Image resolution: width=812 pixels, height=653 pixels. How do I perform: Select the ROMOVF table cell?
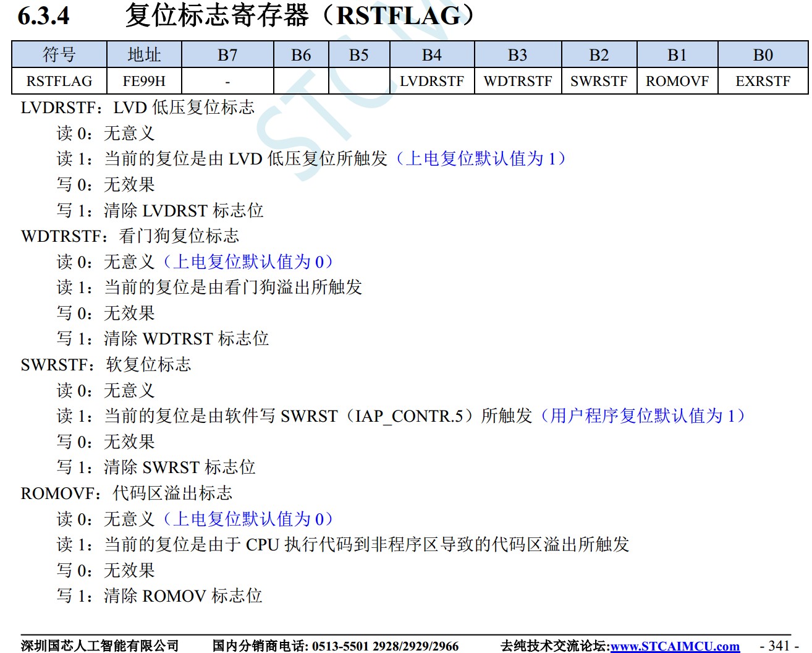[x=677, y=81]
